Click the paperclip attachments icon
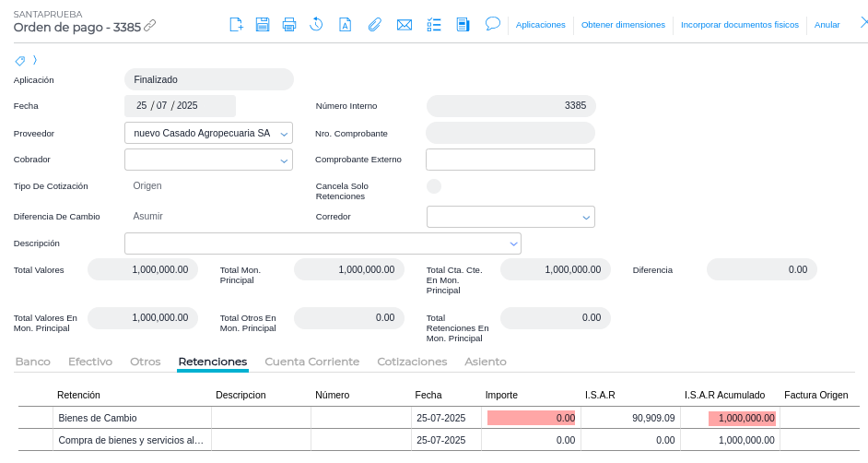 point(374,25)
